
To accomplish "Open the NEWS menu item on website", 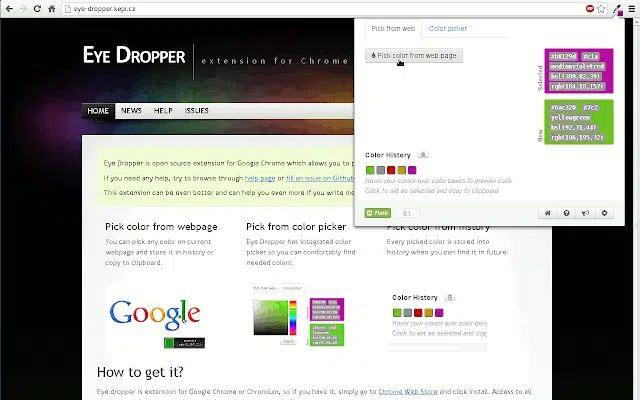I will [131, 111].
